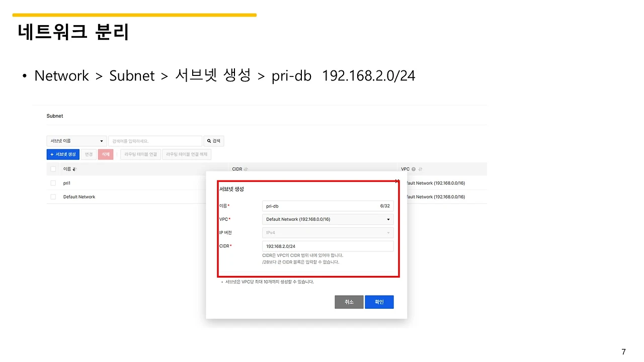
Task: Click the 6/32 character counter
Action: point(385,206)
